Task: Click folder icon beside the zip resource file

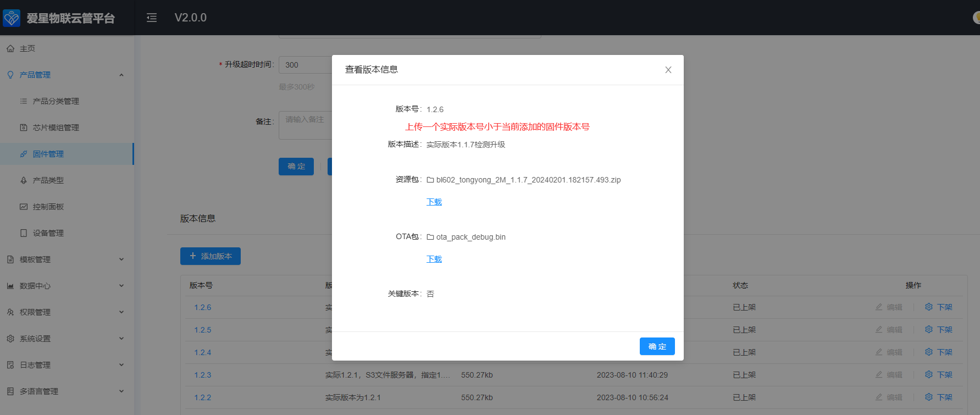Action: (x=430, y=180)
